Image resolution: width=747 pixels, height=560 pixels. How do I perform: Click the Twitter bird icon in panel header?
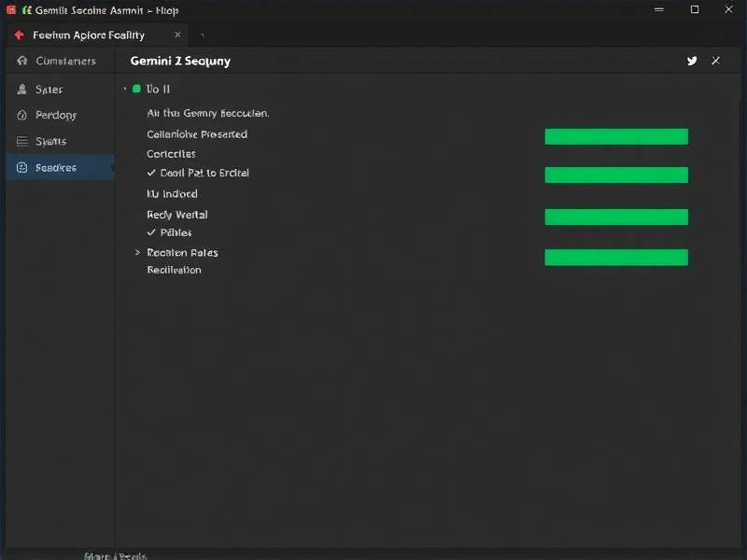692,61
